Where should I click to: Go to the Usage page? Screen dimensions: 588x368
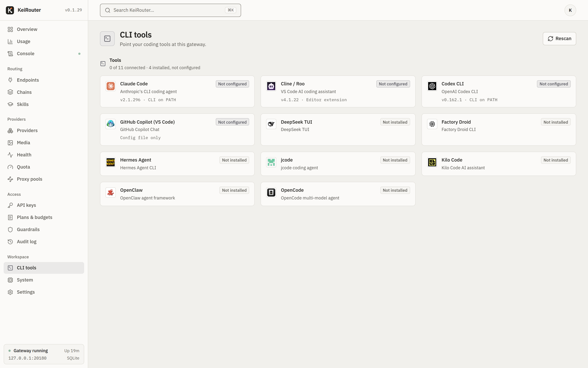(44, 42)
